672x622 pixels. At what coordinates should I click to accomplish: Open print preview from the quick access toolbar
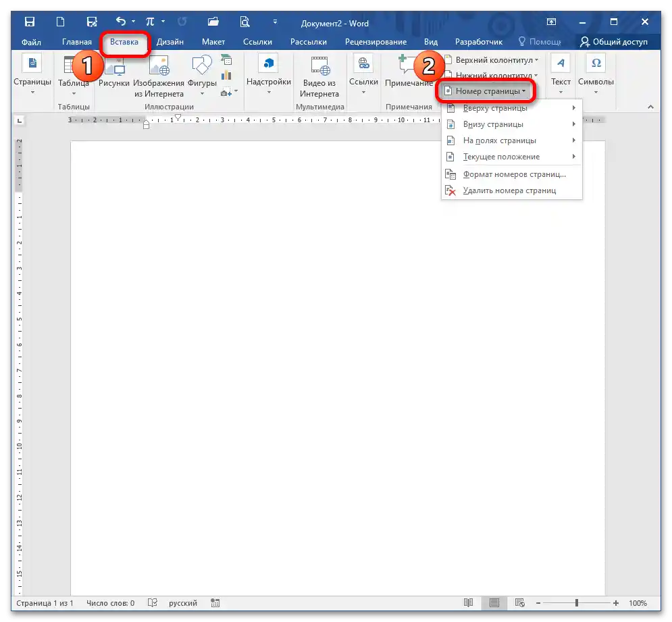click(x=244, y=22)
